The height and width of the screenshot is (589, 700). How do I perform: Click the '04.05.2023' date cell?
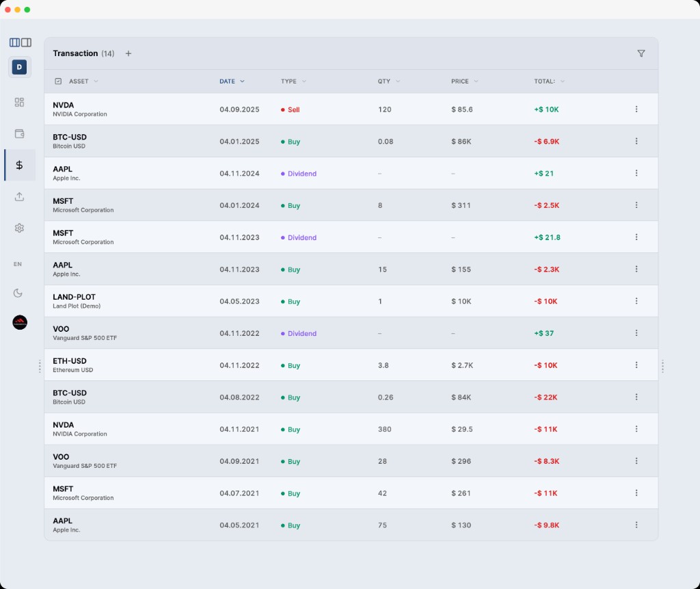239,301
